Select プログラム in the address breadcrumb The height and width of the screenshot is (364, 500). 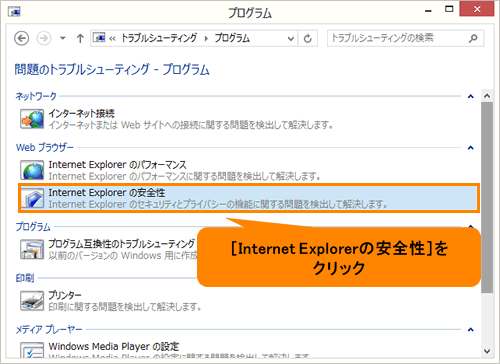[232, 38]
